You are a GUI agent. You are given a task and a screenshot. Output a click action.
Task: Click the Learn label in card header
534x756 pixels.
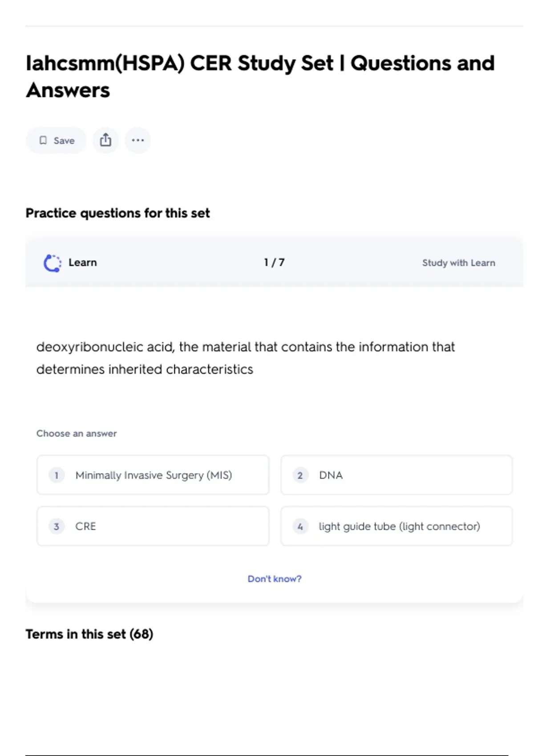82,263
